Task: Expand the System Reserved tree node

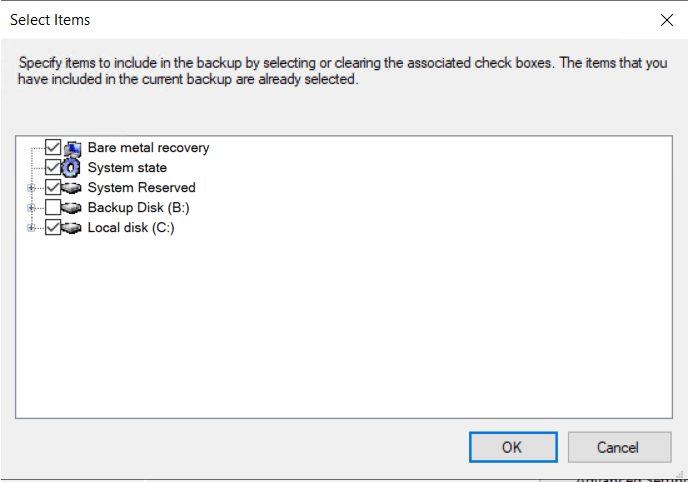Action: (31, 188)
